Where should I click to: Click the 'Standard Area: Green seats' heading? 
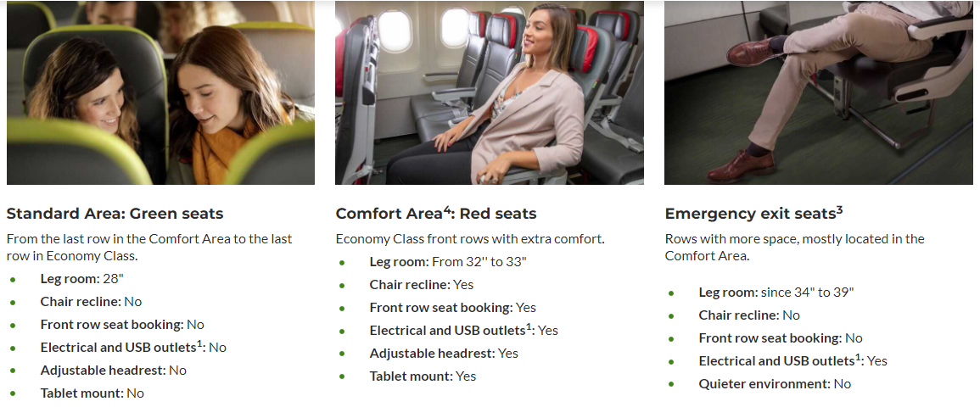tap(115, 214)
